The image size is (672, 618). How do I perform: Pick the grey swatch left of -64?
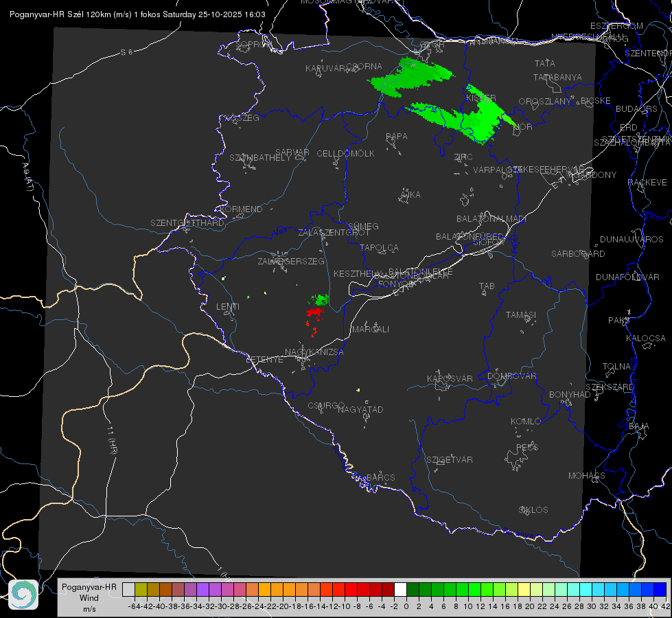[x=128, y=589]
